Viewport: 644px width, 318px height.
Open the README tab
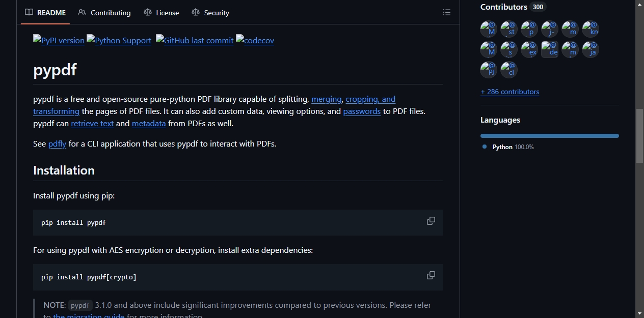coord(45,13)
